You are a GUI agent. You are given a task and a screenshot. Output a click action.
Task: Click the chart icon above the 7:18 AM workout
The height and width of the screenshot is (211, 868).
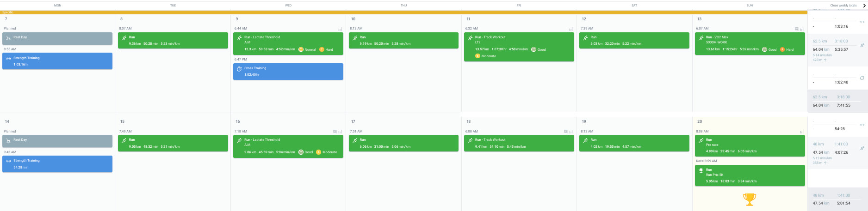[x=340, y=132]
